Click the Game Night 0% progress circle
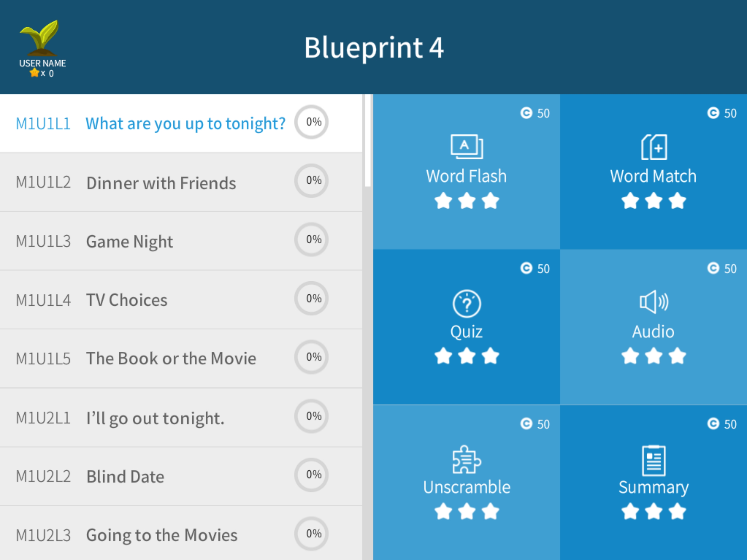Screen dimensions: 747x560 [x=311, y=240]
